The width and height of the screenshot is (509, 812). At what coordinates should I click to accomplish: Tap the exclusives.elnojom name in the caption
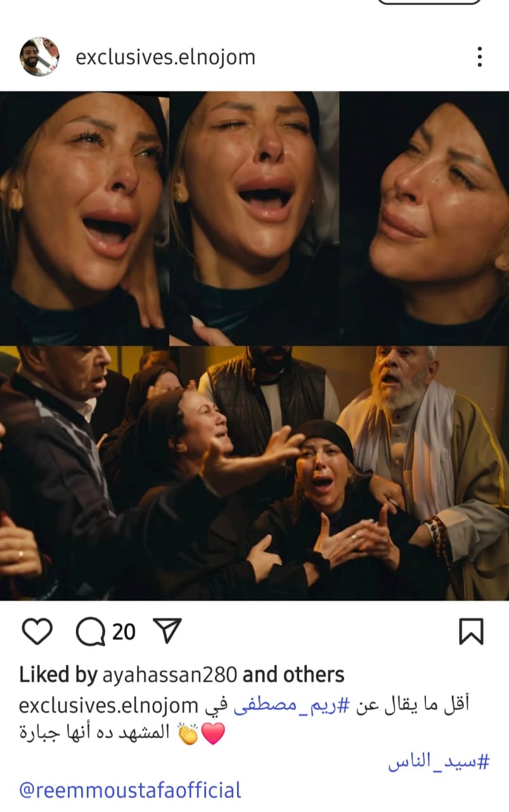tap(109, 705)
